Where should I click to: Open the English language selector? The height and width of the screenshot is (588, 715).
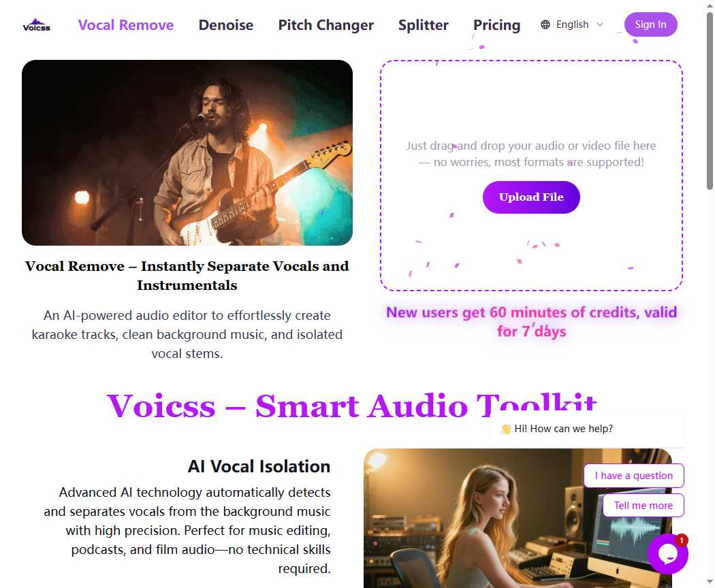(572, 24)
